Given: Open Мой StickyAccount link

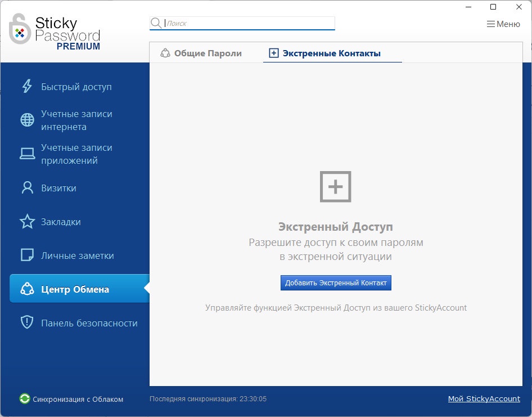Looking at the screenshot, I should coord(484,398).
